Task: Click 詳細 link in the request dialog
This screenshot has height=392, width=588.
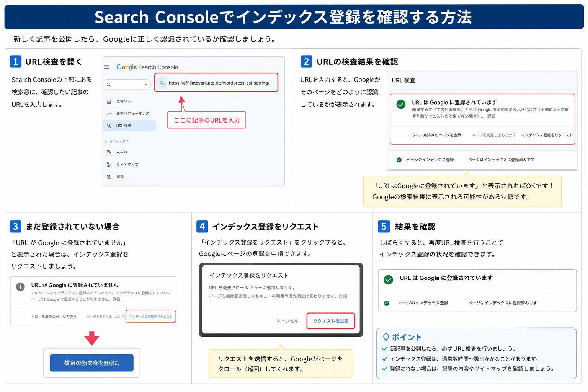Action: (x=343, y=296)
